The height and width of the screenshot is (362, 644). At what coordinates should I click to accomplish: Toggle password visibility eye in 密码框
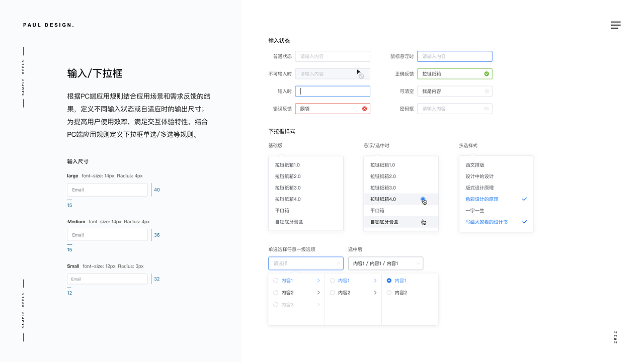[487, 109]
